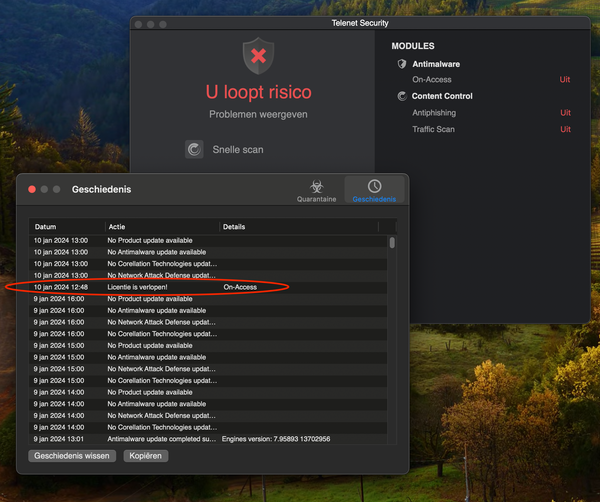The width and height of the screenshot is (600, 502).
Task: Click the 'U loopt risico' status heading
Action: pos(258,92)
